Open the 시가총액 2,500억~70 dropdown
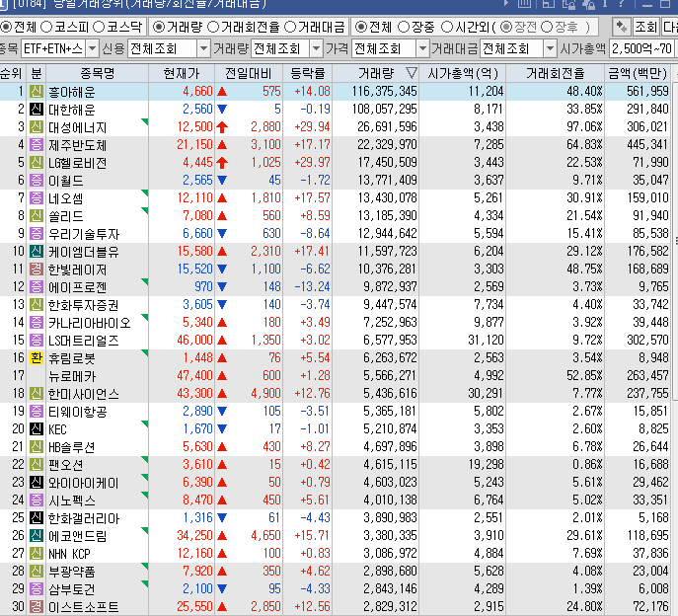The height and width of the screenshot is (616, 678). [642, 48]
